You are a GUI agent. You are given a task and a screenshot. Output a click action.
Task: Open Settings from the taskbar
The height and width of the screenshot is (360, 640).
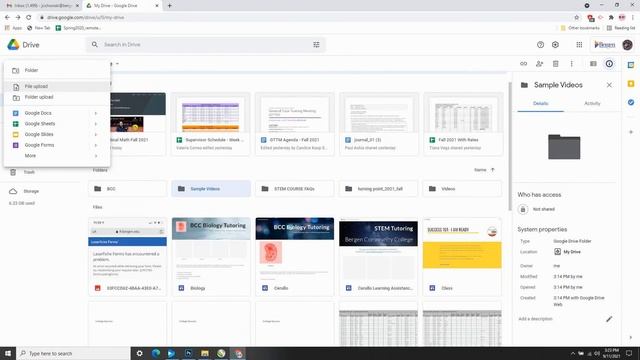[x=139, y=353]
